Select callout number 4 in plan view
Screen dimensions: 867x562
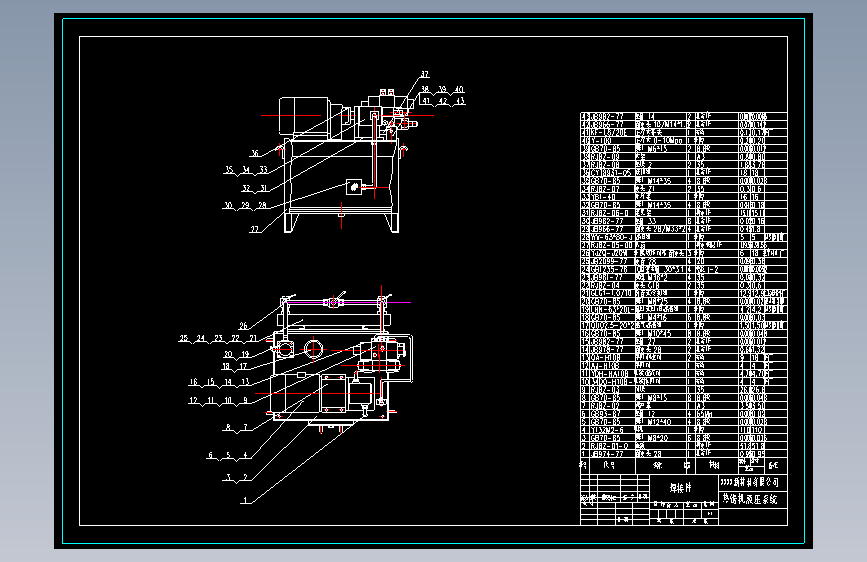246,456
